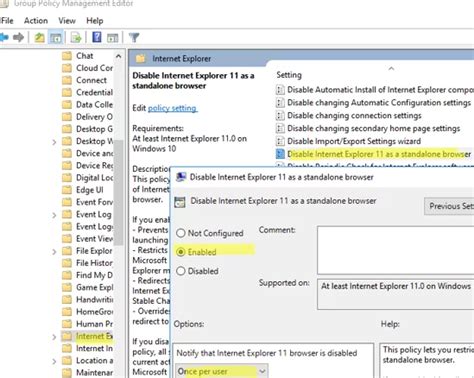
Task: Select the Internet Information tree item
Action: click(94, 348)
